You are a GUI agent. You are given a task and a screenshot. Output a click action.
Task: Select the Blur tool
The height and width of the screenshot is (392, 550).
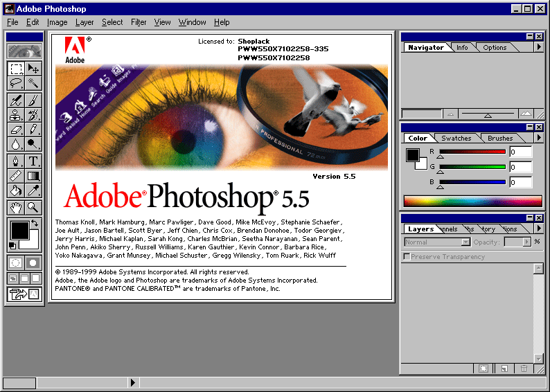(16, 144)
